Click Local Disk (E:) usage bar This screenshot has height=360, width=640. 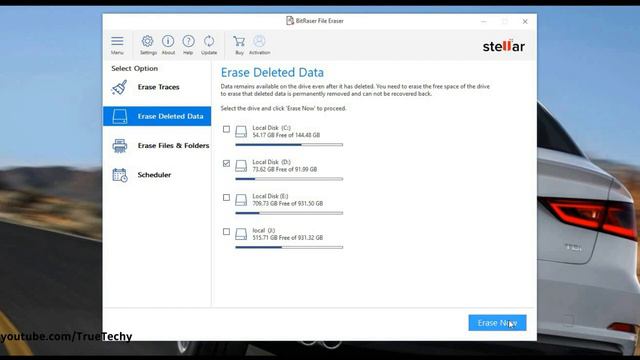pos(289,213)
